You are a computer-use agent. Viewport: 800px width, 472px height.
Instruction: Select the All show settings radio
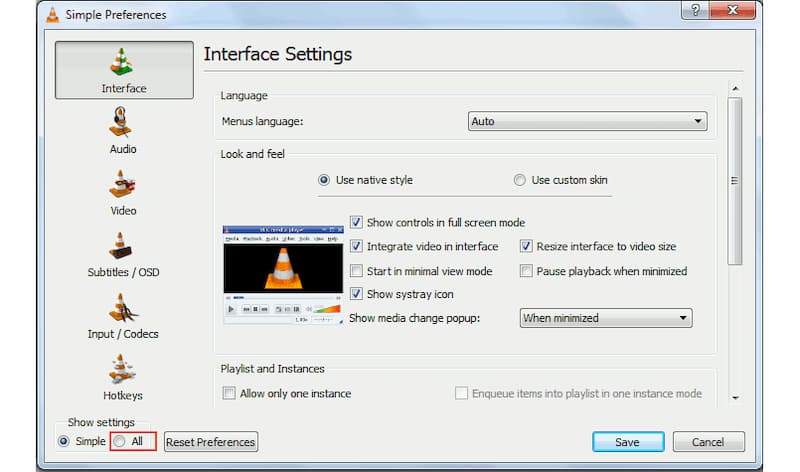coord(119,441)
